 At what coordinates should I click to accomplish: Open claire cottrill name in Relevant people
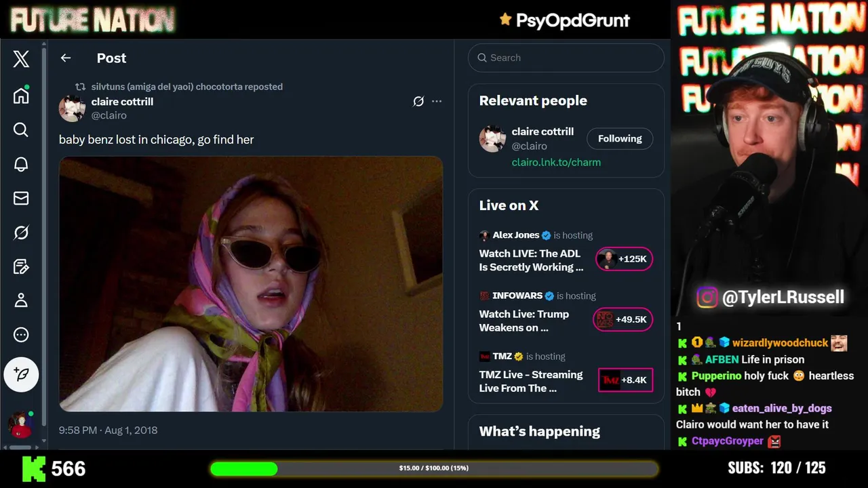(x=542, y=131)
